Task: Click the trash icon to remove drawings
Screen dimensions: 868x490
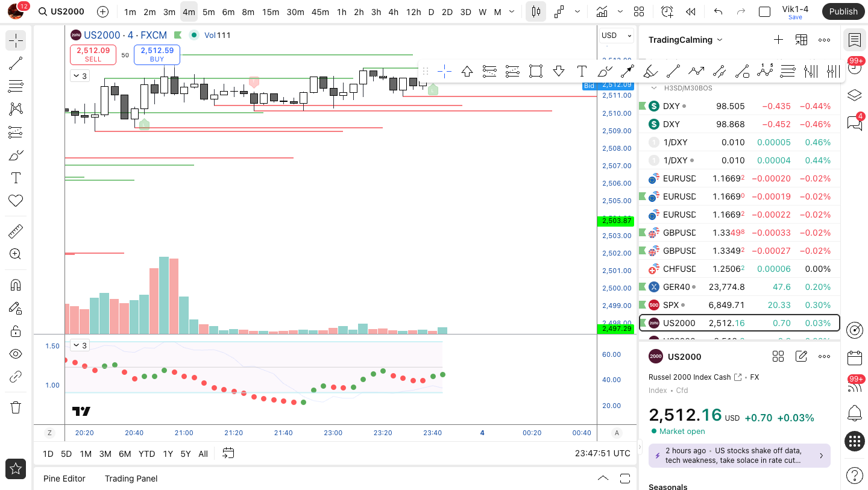Action: [x=16, y=407]
